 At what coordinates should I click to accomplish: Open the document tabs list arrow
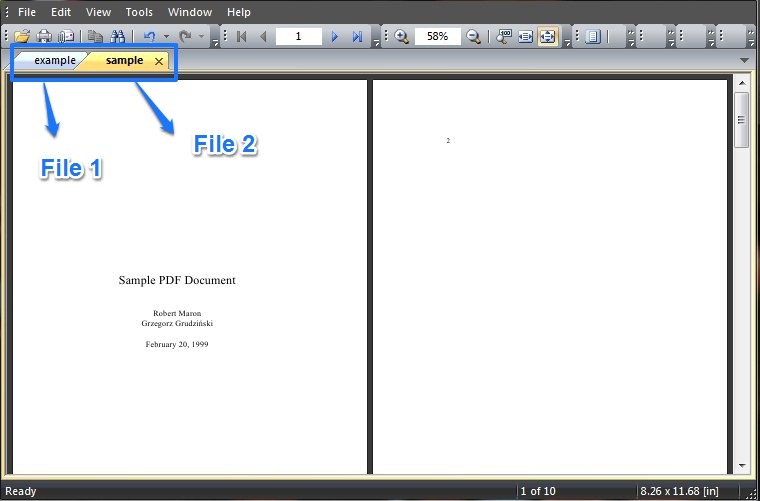coord(744,61)
